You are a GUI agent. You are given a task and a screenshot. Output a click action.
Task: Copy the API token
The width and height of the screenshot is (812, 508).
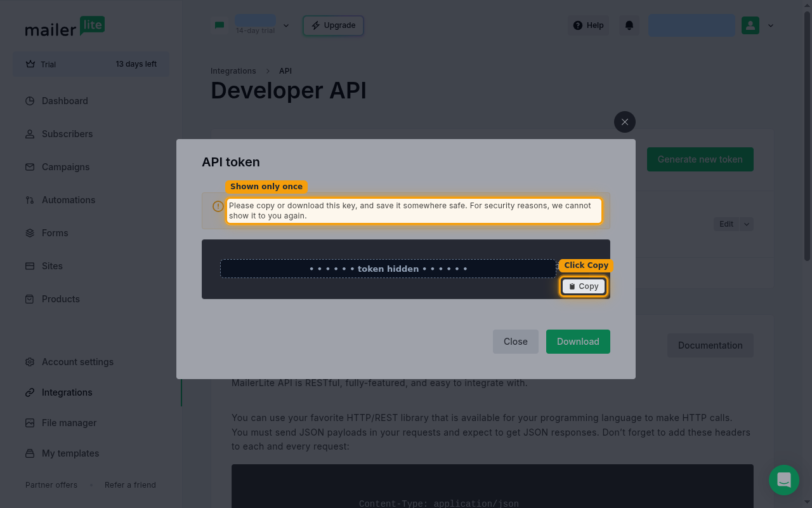[584, 286]
